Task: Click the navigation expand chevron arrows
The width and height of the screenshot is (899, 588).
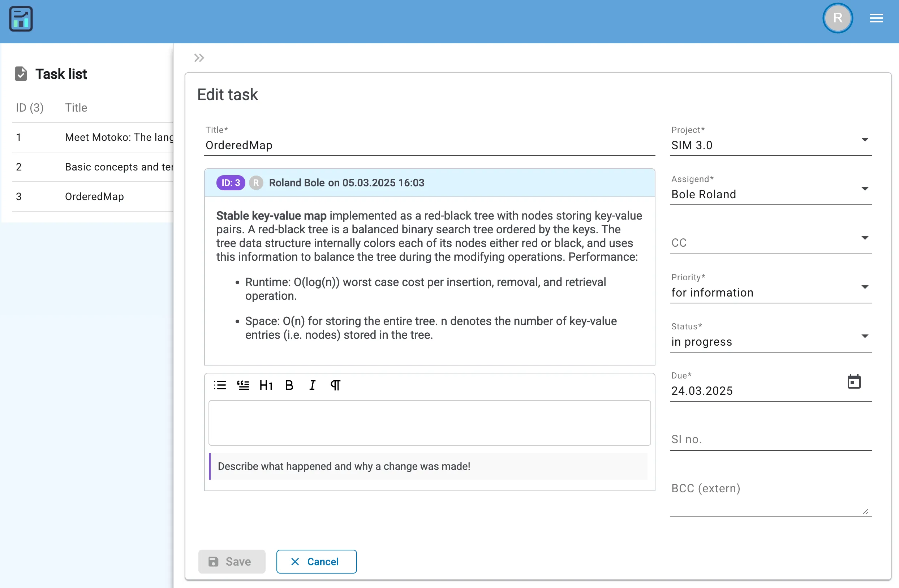Action: click(199, 58)
